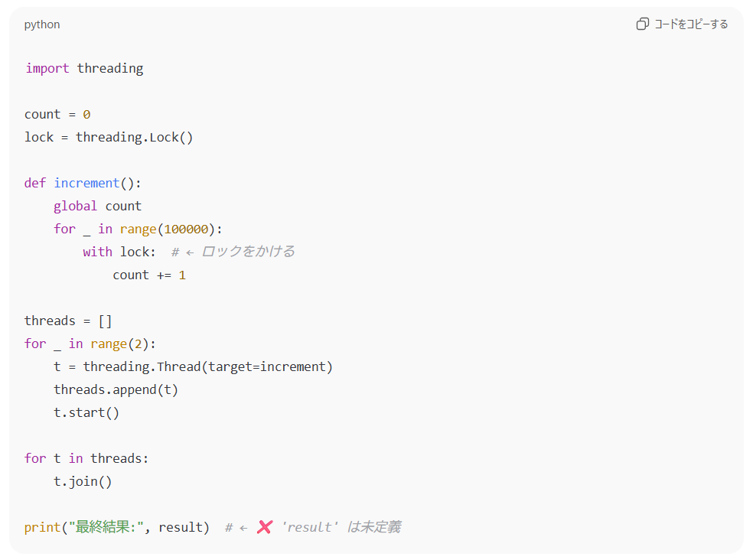753x560 pixels.
Task: Click the import threading line
Action: pos(84,68)
